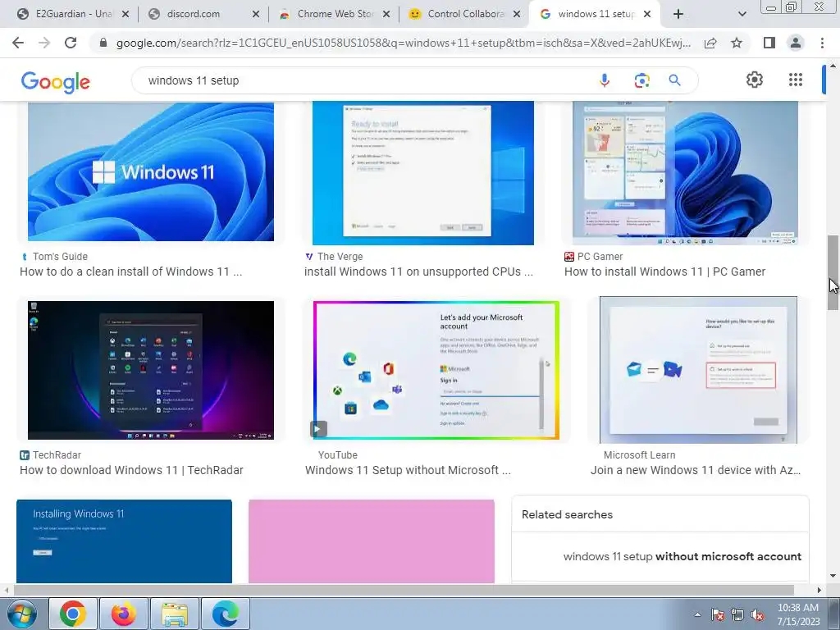Screen dimensions: 840x630
Task: Open the pink placeholder image result
Action: pos(372,541)
